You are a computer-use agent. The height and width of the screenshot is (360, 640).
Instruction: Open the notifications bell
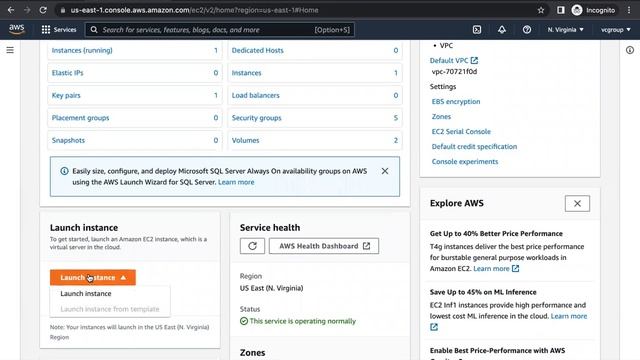pos(502,30)
